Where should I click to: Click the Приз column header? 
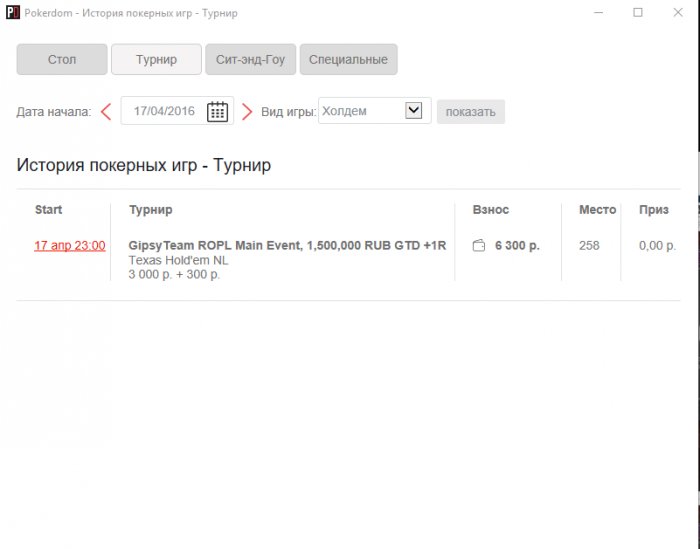coord(654,210)
